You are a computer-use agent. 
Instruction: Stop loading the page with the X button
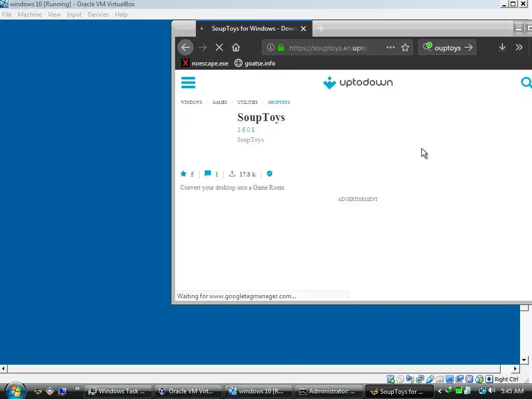[x=219, y=47]
